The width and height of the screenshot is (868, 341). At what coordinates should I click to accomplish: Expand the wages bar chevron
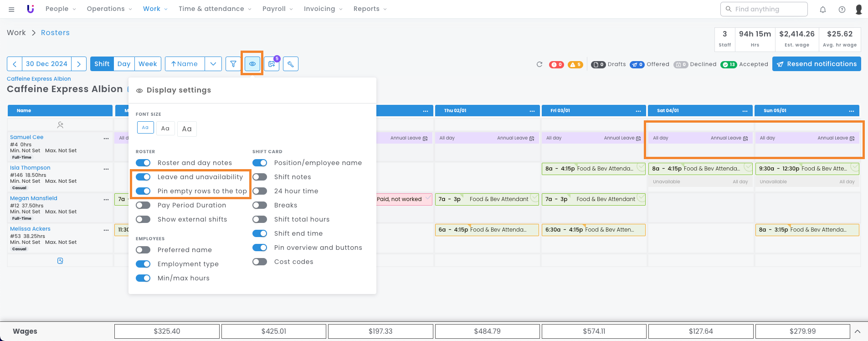(857, 331)
